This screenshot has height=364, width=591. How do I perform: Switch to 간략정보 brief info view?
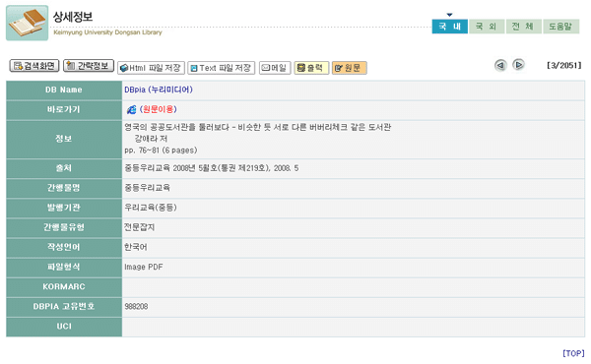pos(89,66)
